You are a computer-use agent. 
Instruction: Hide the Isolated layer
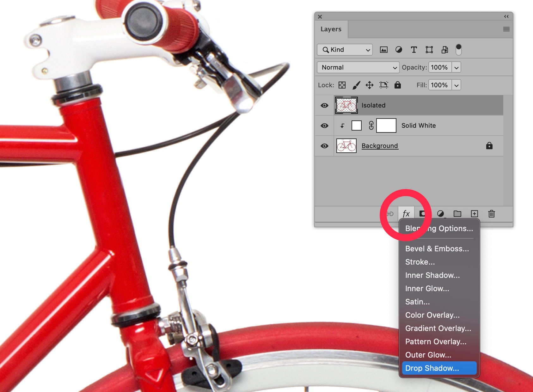tap(324, 105)
